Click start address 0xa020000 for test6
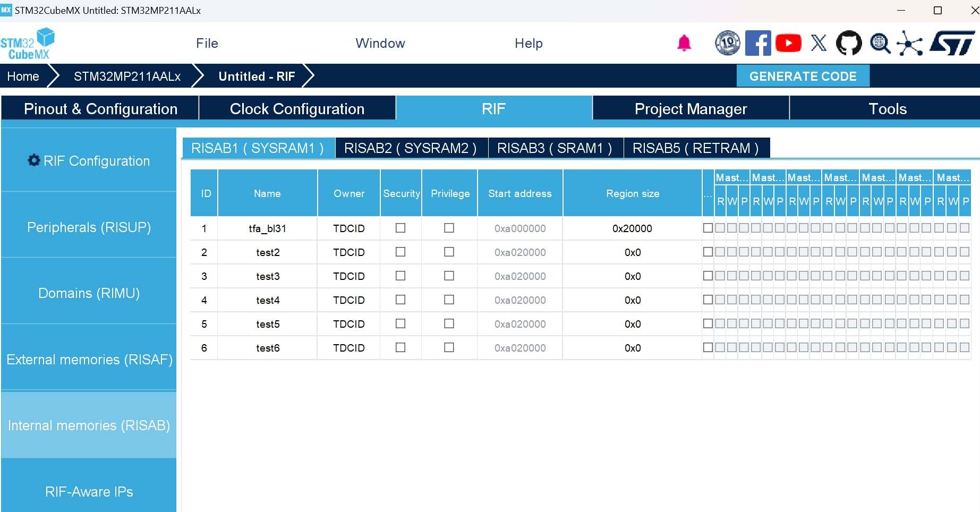Viewport: 980px width, 512px height. [520, 348]
